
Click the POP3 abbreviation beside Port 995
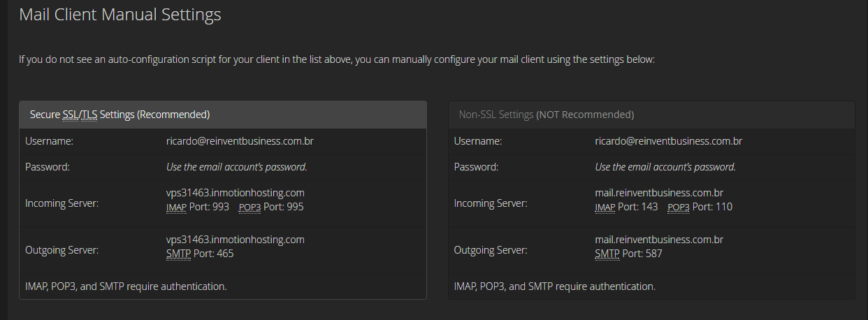point(249,208)
